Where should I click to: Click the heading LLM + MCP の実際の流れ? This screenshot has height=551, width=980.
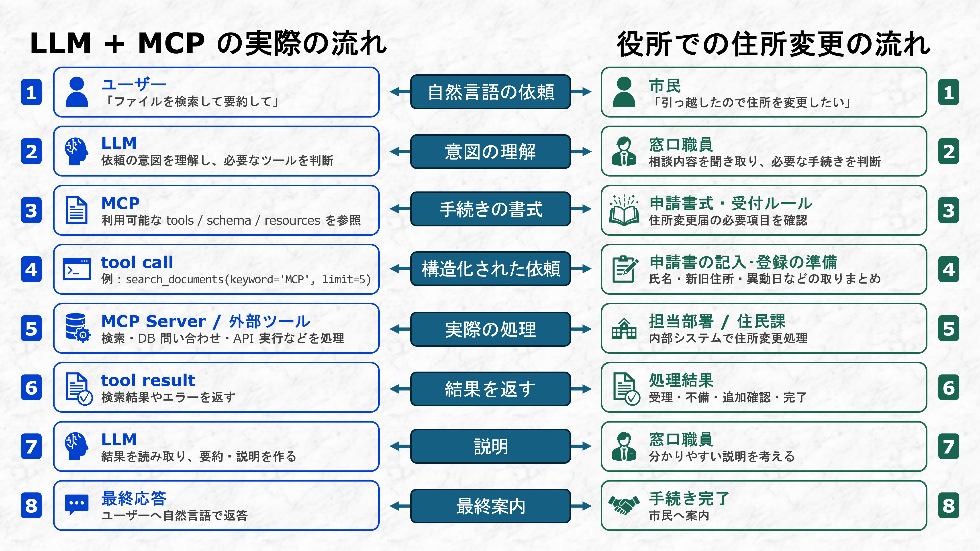coord(208,43)
